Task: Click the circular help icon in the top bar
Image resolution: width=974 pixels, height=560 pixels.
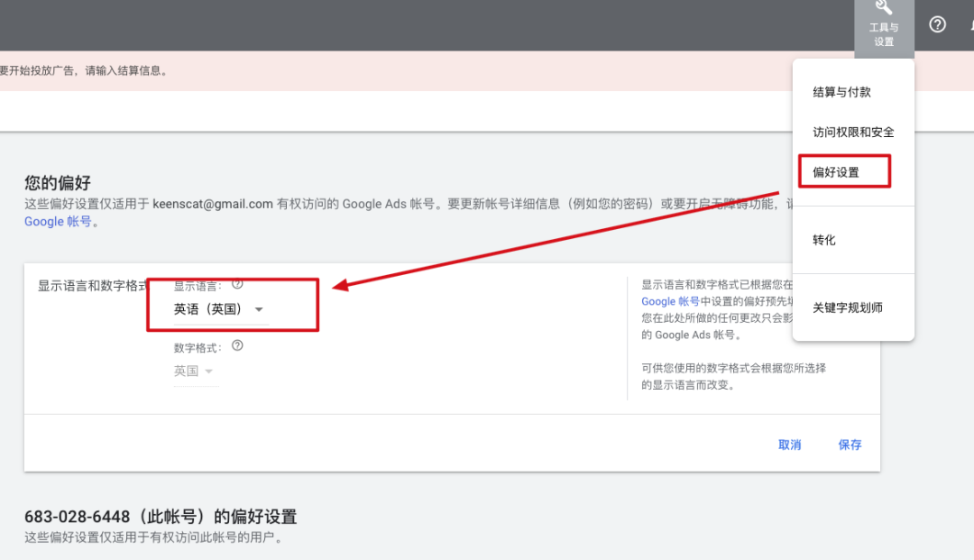Action: tap(937, 24)
